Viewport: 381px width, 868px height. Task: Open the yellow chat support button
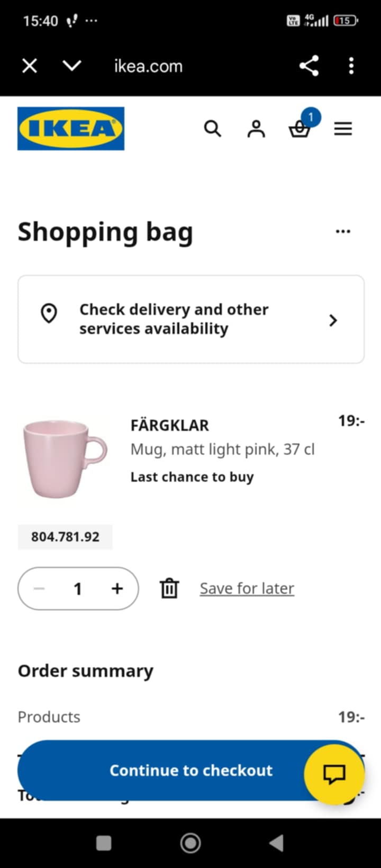pos(334,774)
